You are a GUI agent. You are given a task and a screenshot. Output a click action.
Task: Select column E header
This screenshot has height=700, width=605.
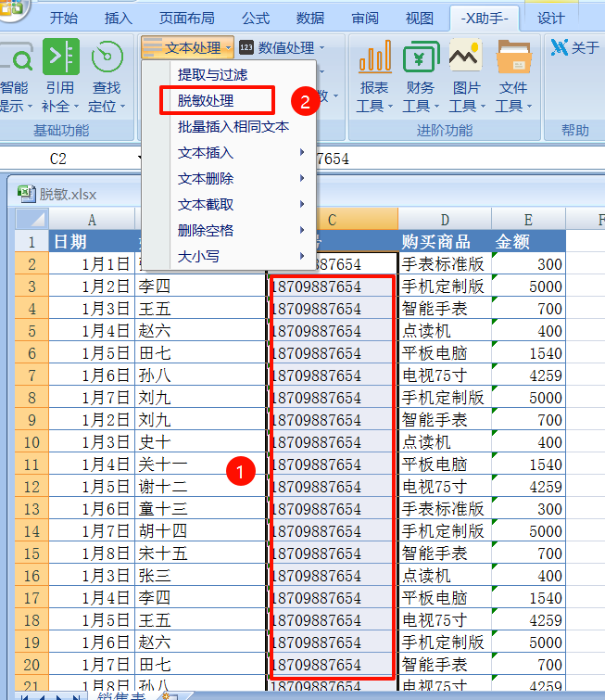tap(528, 219)
